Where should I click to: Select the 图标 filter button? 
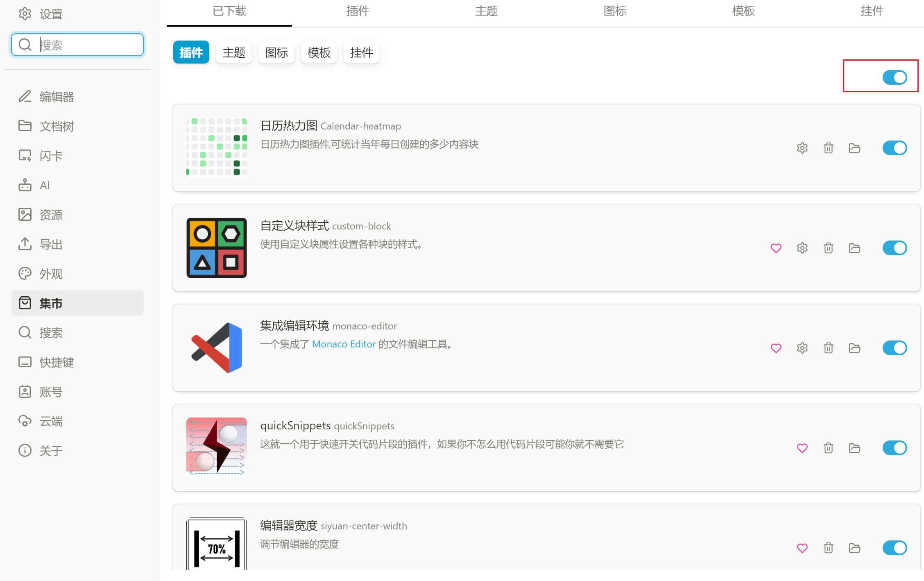(276, 52)
